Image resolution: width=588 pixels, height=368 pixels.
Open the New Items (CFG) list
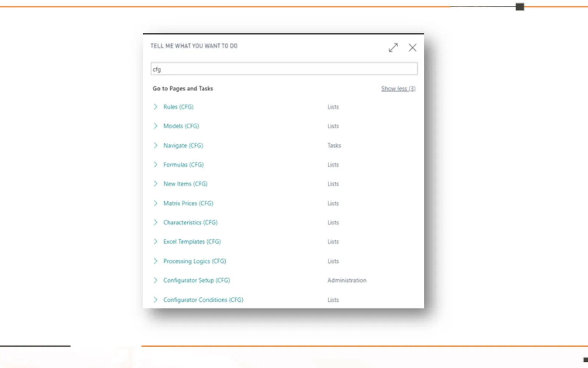[185, 184]
